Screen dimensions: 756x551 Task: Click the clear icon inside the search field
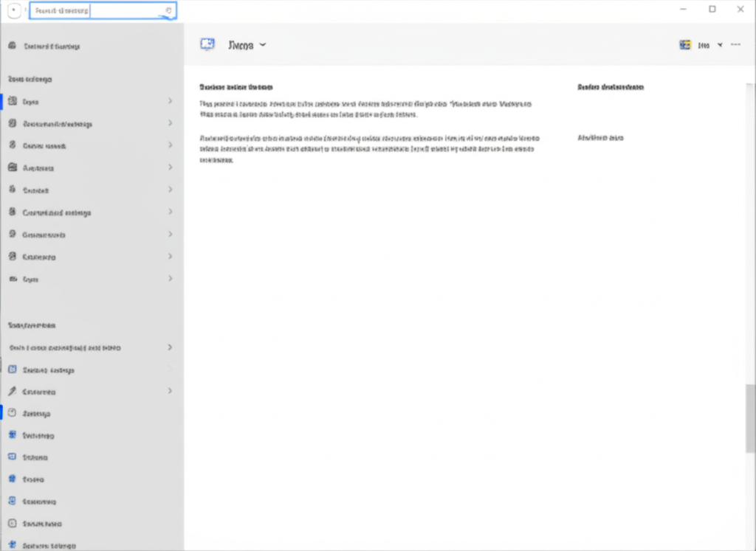(168, 10)
